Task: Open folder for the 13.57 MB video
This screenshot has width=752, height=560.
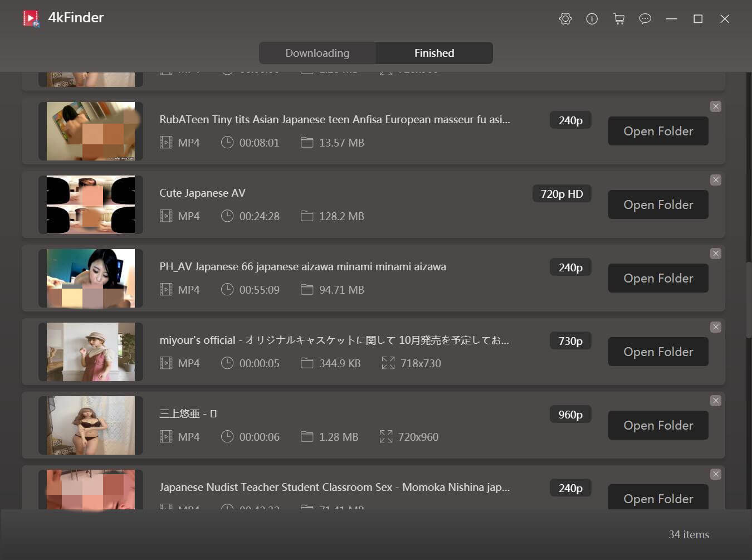Action: point(658,131)
